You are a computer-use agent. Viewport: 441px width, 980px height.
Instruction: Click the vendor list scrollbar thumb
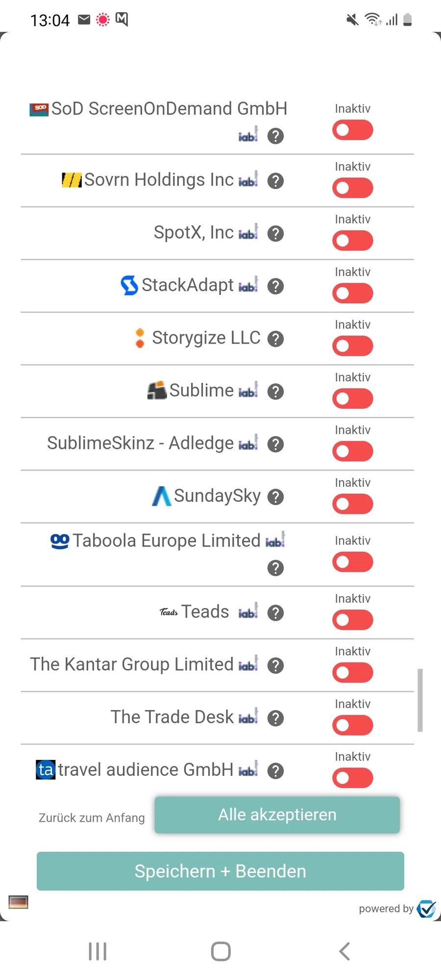tap(420, 700)
